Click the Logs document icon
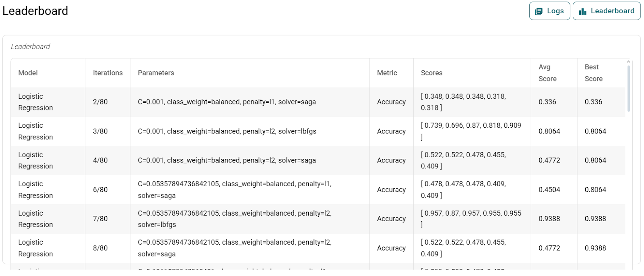Viewport: 644px width, 276px height. 539,11
